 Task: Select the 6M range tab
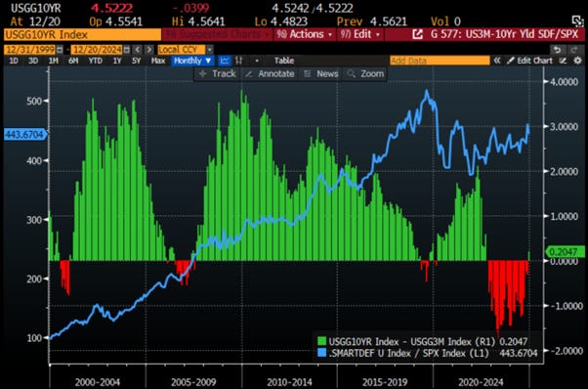(73, 61)
